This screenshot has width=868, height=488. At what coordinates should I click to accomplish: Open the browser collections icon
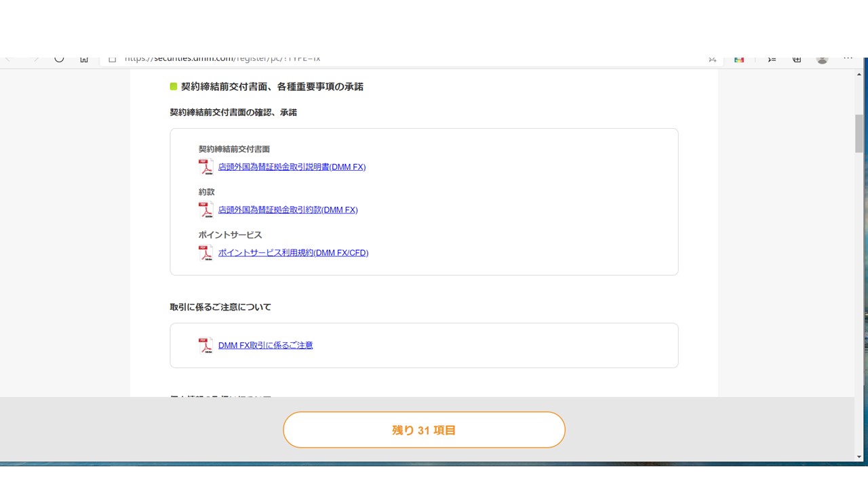pos(797,60)
